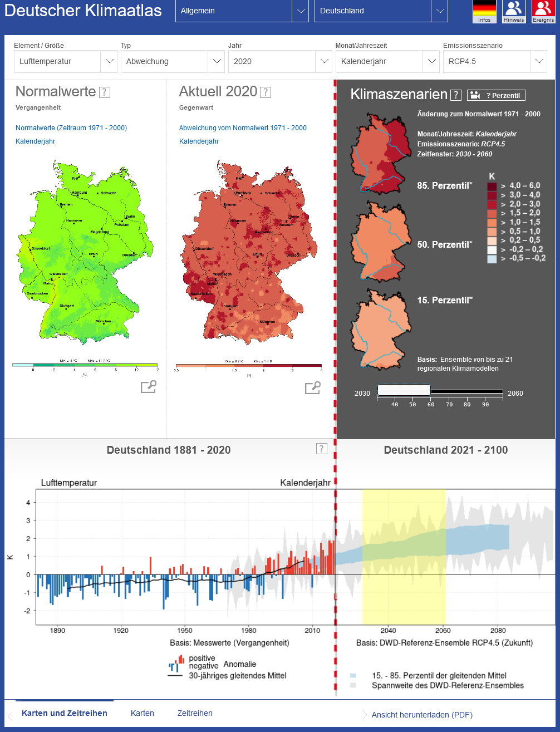The width and height of the screenshot is (560, 732).
Task: Switch to the Karten tab
Action: coord(143,713)
